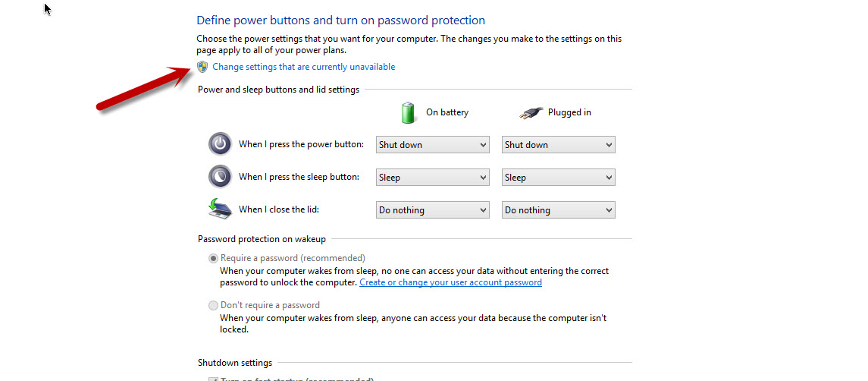Click the Plugged in column label
This screenshot has height=381, width=868.
click(x=569, y=112)
